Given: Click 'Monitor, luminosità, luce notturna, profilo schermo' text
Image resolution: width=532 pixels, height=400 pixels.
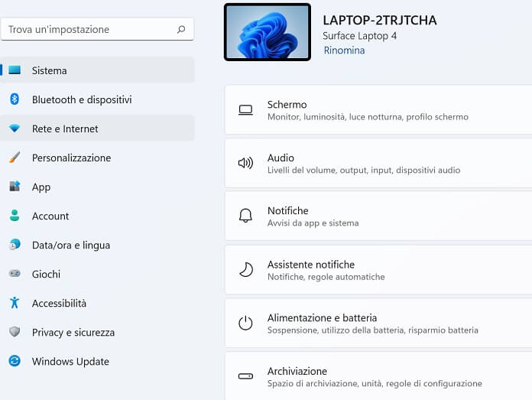Looking at the screenshot, I should [x=368, y=117].
